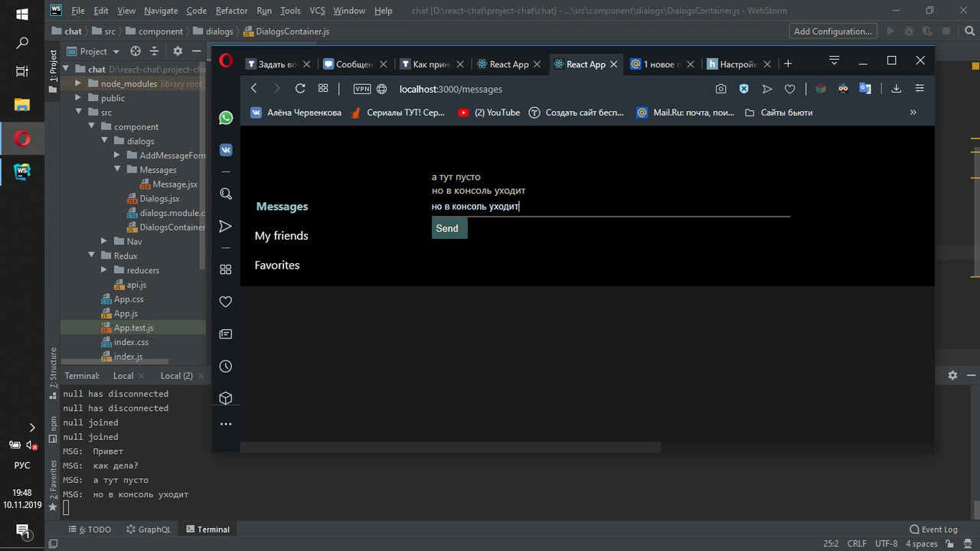Open extensions cube in Opera sidebar

pos(226,399)
